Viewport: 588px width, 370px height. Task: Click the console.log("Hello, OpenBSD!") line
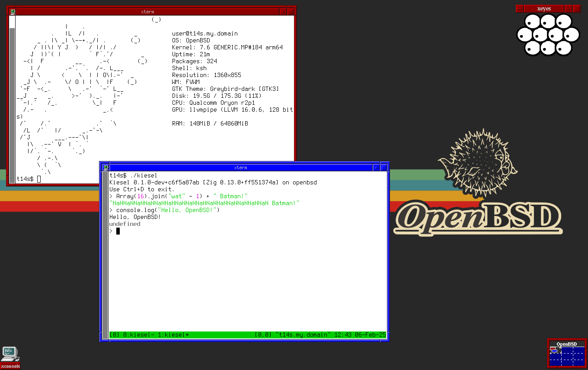pyautogui.click(x=165, y=210)
